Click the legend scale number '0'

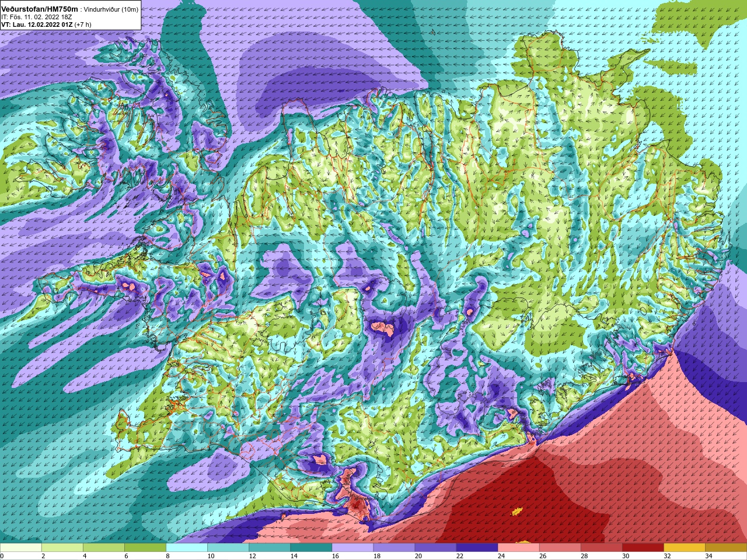(2, 556)
